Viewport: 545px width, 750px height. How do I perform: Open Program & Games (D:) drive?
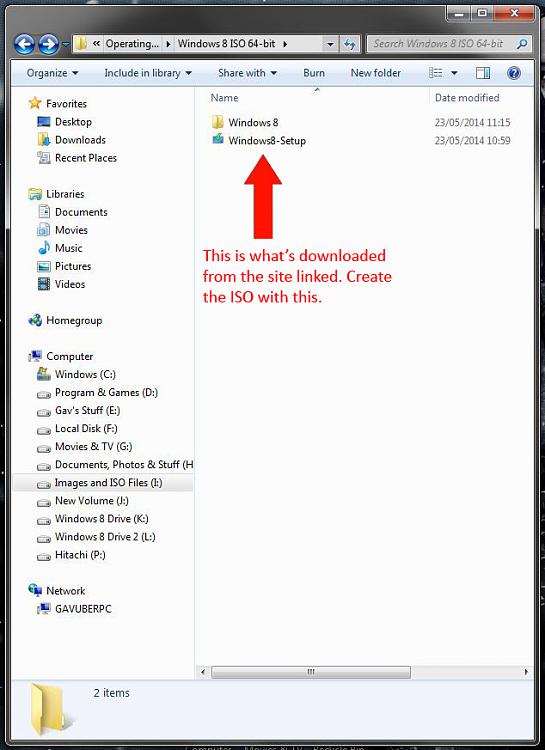[x=98, y=393]
